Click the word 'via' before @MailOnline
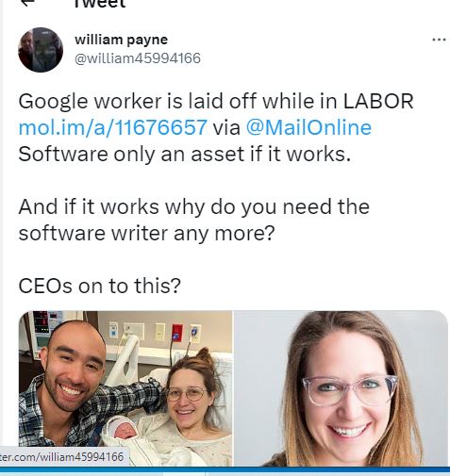The image size is (450, 476). click(226, 127)
